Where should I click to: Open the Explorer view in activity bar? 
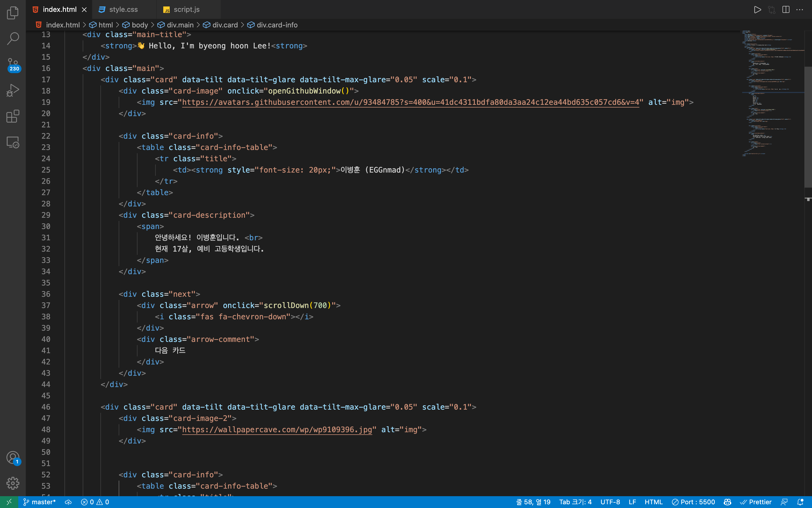[x=13, y=13]
